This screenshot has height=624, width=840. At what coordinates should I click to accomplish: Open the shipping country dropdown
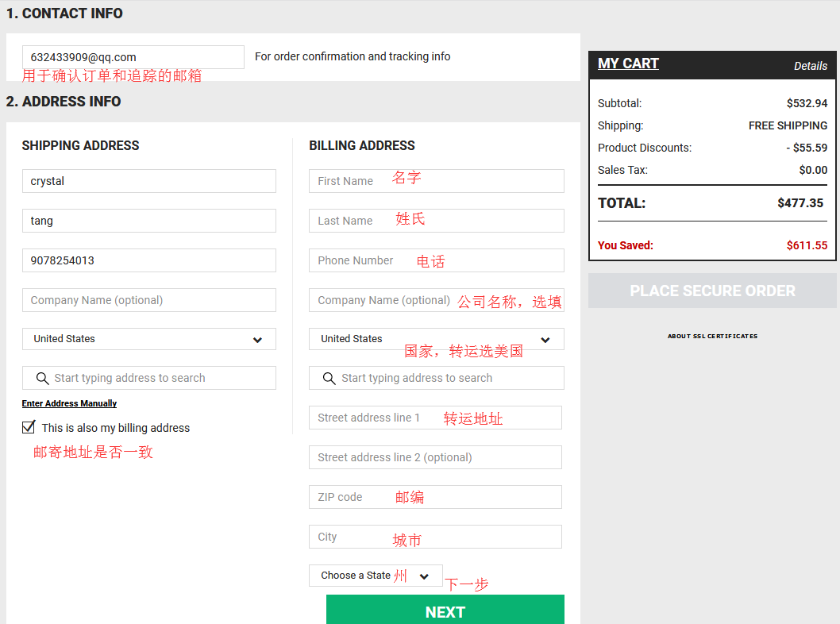click(148, 339)
